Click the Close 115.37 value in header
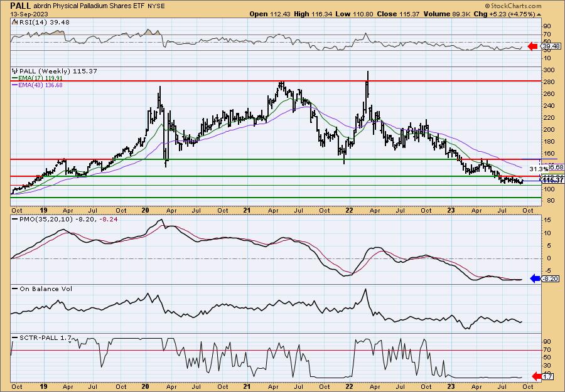 pos(398,14)
